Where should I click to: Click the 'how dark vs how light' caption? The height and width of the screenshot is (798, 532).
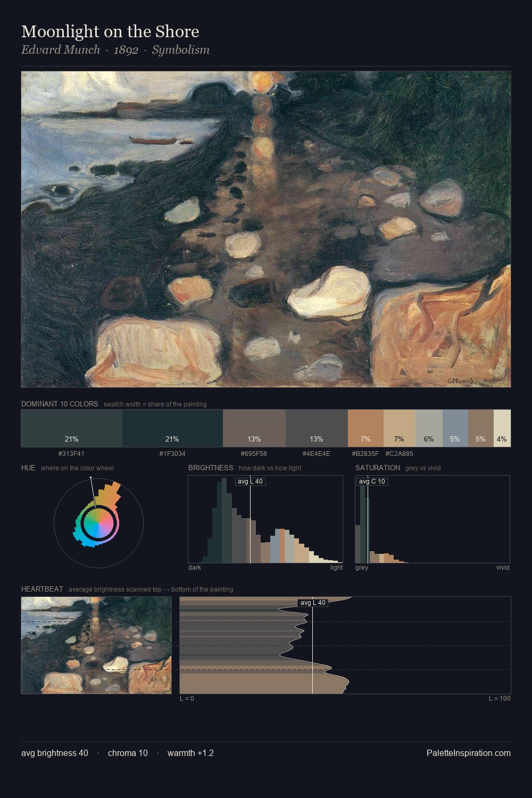(x=270, y=468)
